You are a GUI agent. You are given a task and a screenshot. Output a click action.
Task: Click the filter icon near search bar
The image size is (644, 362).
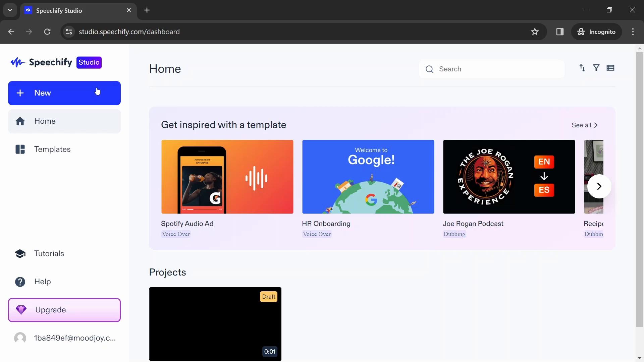click(596, 68)
